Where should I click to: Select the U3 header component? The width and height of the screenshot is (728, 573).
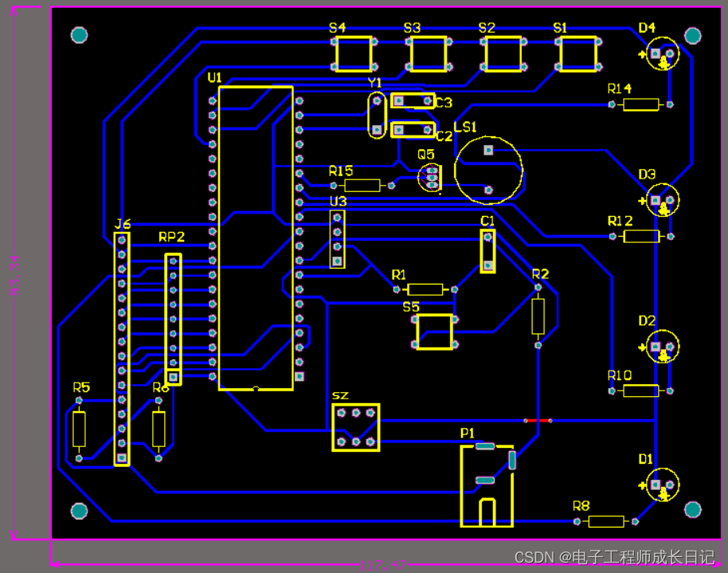(x=337, y=239)
